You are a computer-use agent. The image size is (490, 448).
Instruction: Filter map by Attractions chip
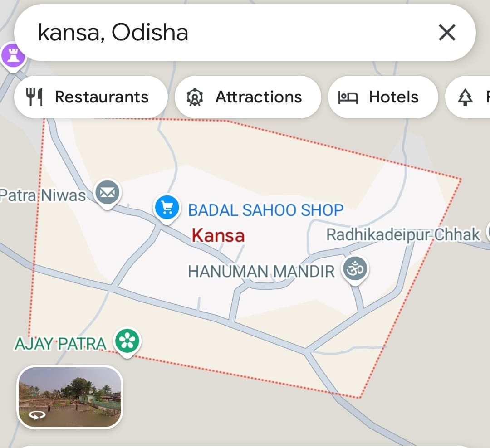(x=248, y=97)
